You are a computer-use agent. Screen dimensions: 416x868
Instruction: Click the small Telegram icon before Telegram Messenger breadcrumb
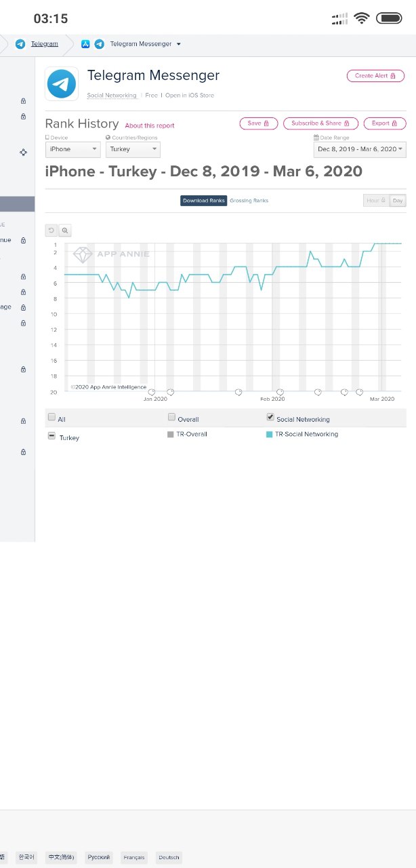click(100, 44)
